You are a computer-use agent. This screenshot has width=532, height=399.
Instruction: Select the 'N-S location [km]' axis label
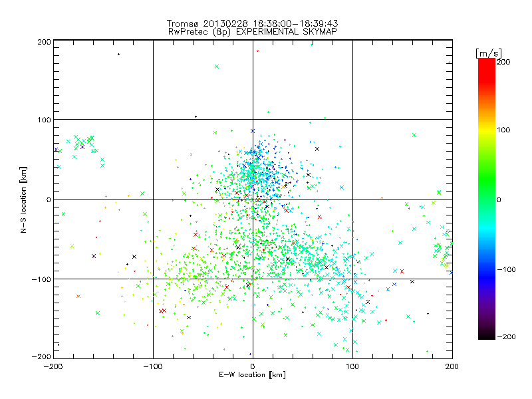click(23, 199)
